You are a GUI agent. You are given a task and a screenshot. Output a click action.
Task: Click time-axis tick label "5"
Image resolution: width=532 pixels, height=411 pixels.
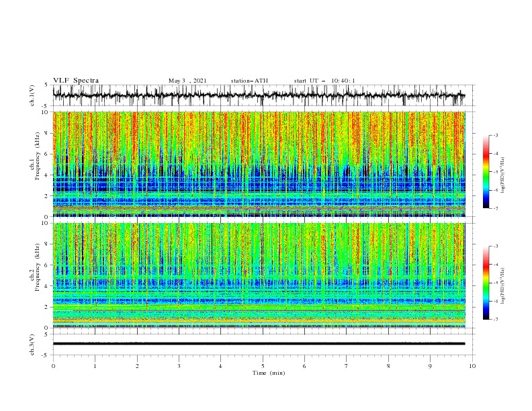pos(263,366)
